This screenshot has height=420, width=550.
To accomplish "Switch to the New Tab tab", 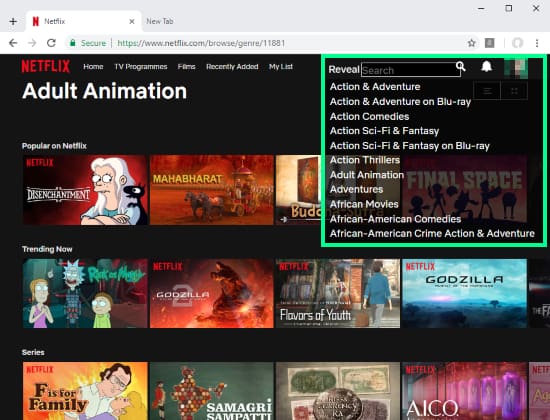I will 160,21.
